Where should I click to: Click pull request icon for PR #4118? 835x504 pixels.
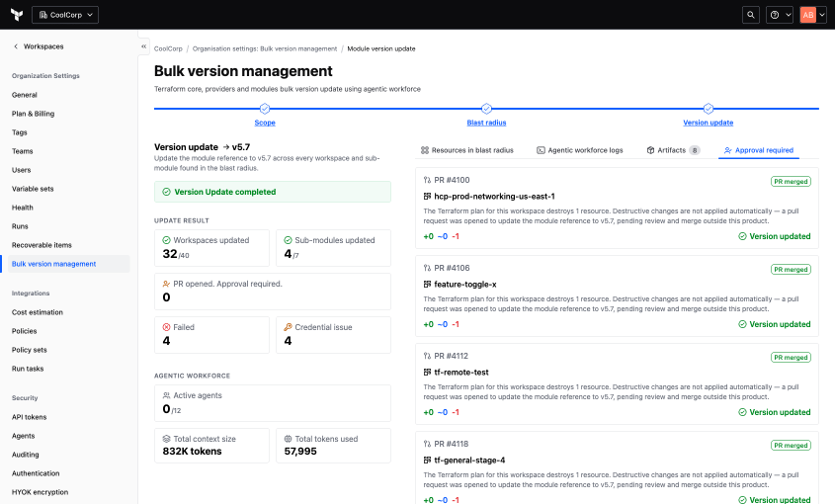[x=427, y=444]
